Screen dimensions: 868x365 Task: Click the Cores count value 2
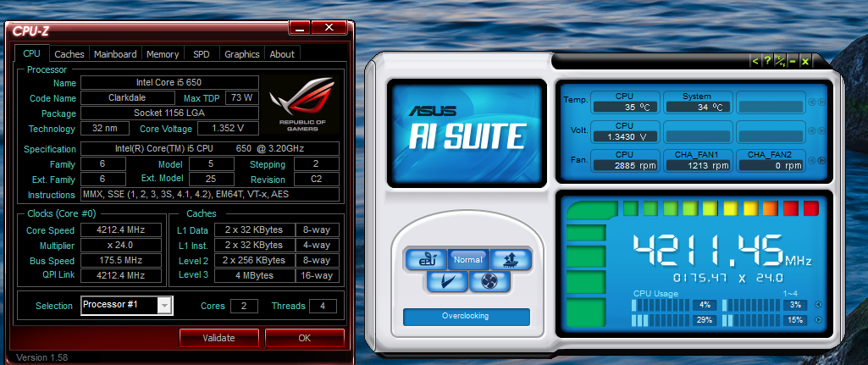(244, 306)
